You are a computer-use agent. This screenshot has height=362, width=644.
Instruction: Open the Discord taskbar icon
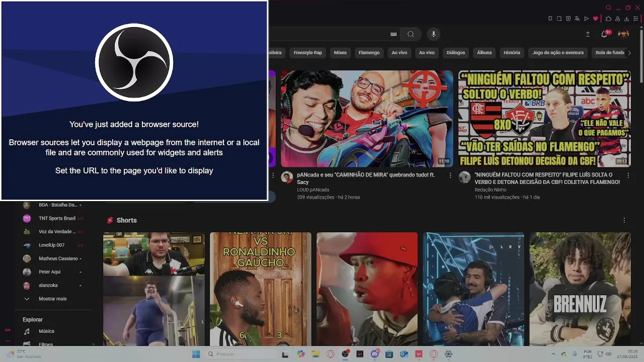pos(375,354)
